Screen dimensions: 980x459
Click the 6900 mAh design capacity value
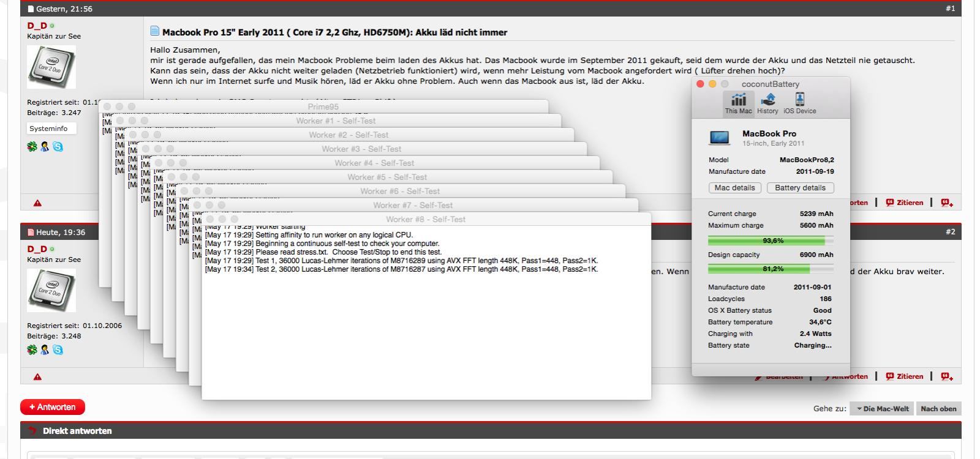(x=816, y=255)
